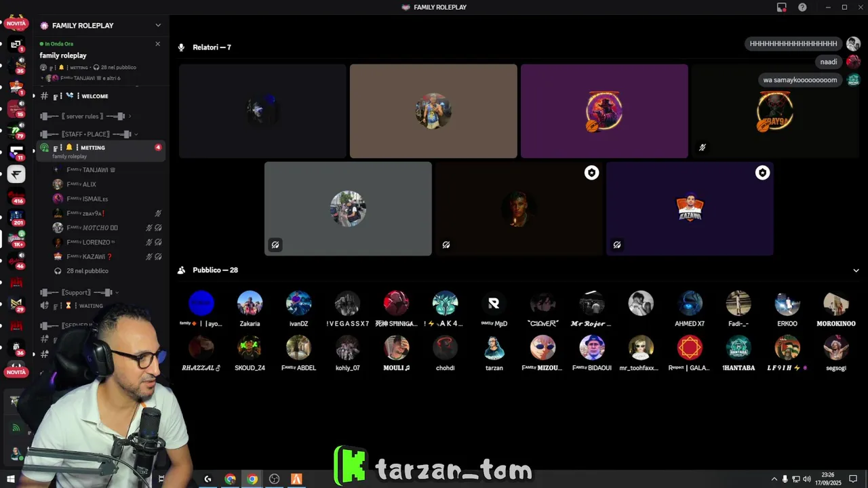Click audience member segsogi

click(836, 352)
